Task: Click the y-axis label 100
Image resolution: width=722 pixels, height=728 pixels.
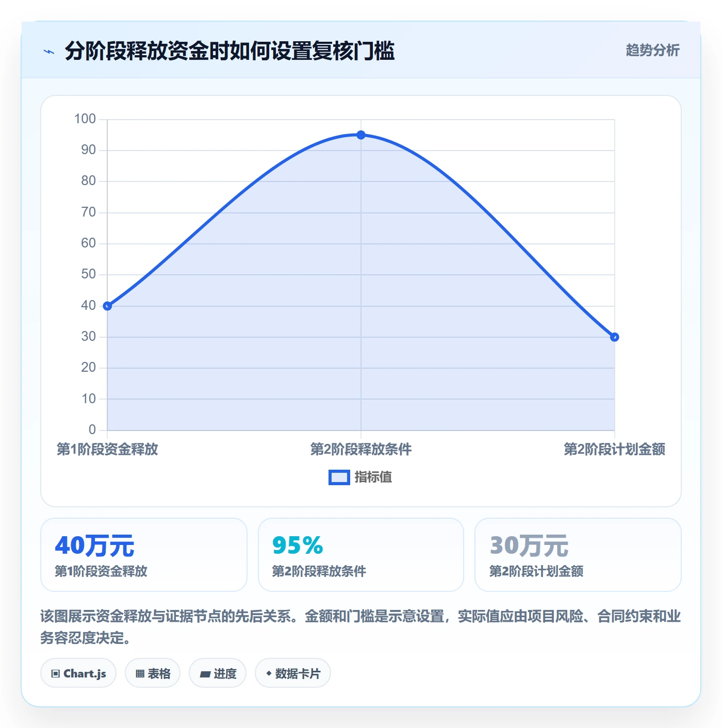Action: 85,119
